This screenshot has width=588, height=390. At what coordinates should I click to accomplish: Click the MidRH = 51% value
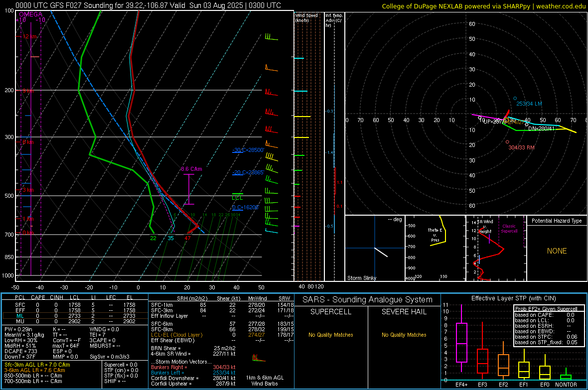pyautogui.click(x=20, y=346)
